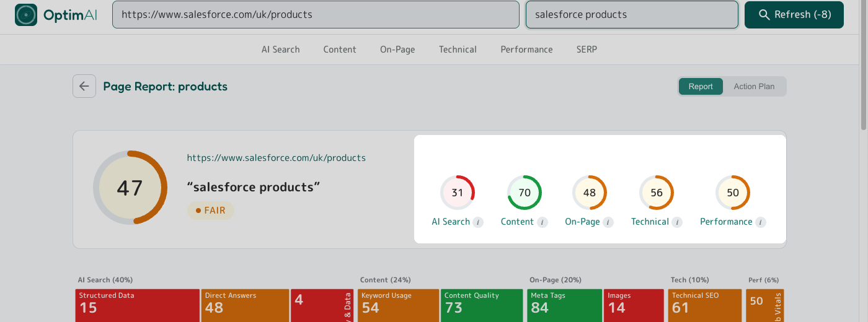Open Performance score info icon
Screen dimensions: 868x322
pos(761,222)
